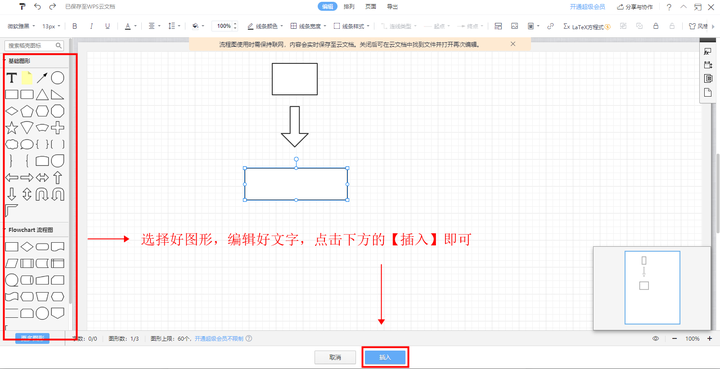
Task: Insert image via the picture icon
Action: click(x=515, y=26)
